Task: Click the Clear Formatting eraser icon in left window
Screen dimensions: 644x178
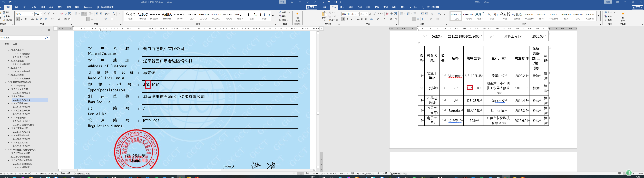Action: click(62, 14)
